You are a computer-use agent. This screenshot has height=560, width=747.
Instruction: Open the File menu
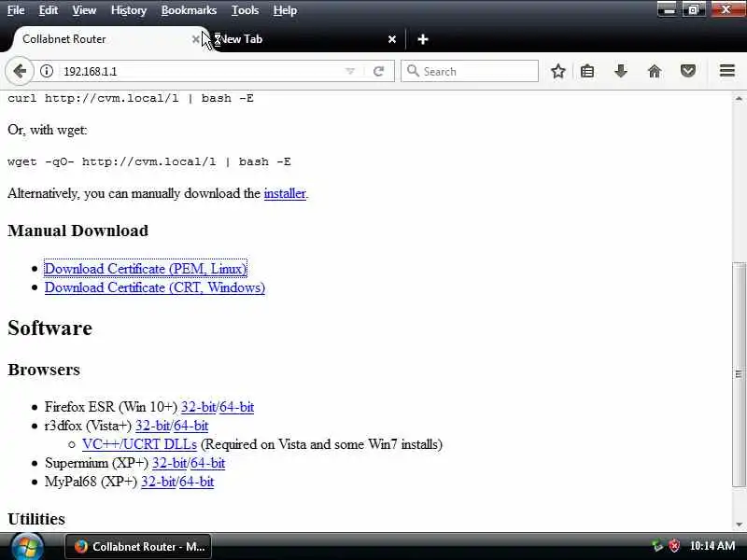coord(16,10)
